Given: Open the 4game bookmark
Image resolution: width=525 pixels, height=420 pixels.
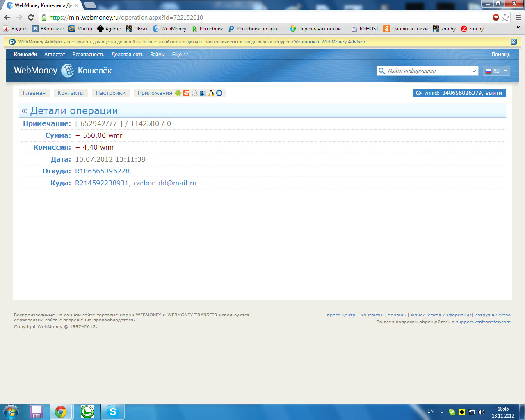Looking at the screenshot, I should [x=109, y=29].
